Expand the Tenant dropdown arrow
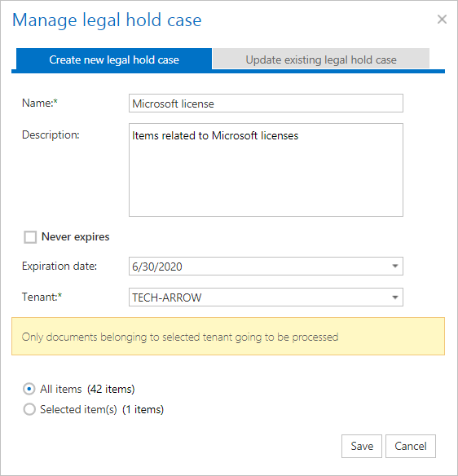Screen dimensions: 458x476 pyautogui.click(x=395, y=297)
